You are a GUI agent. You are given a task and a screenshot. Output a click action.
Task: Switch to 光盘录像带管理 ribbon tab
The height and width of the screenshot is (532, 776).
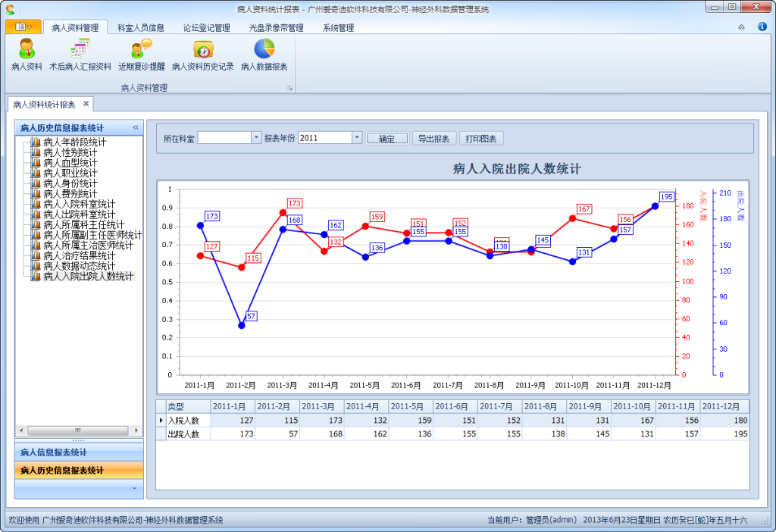coord(276,28)
